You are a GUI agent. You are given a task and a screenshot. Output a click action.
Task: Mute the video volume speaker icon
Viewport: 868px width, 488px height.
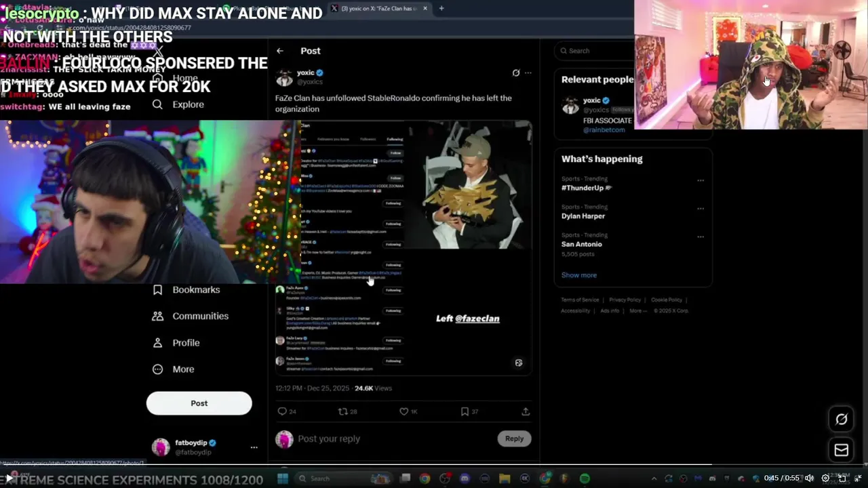pyautogui.click(x=809, y=478)
